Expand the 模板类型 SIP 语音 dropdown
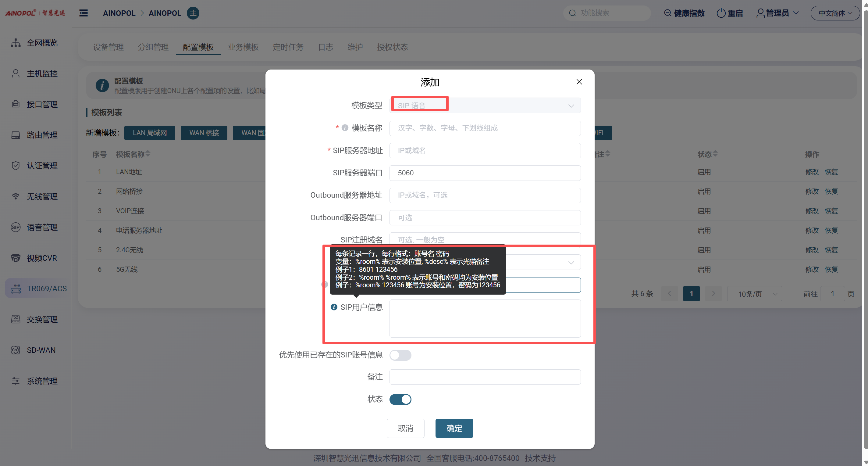868x466 pixels. tap(485, 106)
